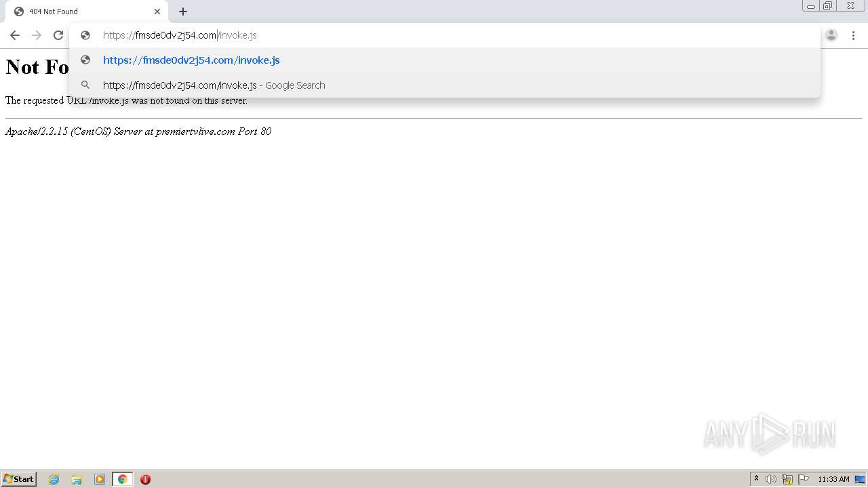The width and height of the screenshot is (868, 488).
Task: Show hidden system tray icons
Action: point(756,479)
